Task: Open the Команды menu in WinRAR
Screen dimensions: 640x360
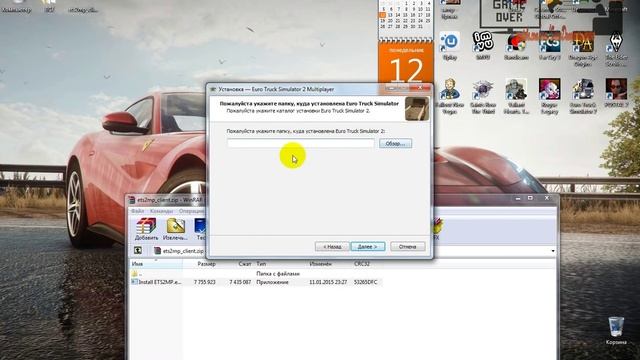Action: pyautogui.click(x=162, y=211)
